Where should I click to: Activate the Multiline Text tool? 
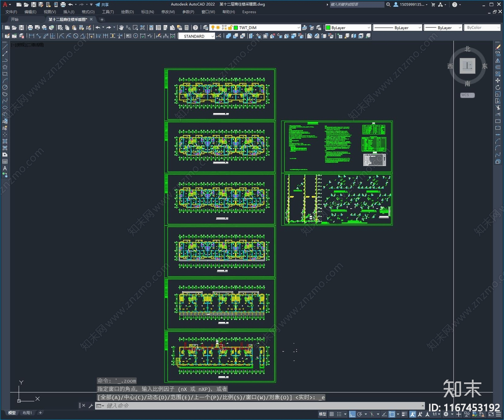point(5,168)
